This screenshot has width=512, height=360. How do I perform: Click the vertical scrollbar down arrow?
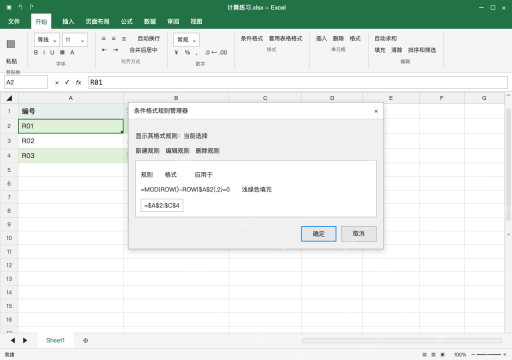[x=508, y=234]
